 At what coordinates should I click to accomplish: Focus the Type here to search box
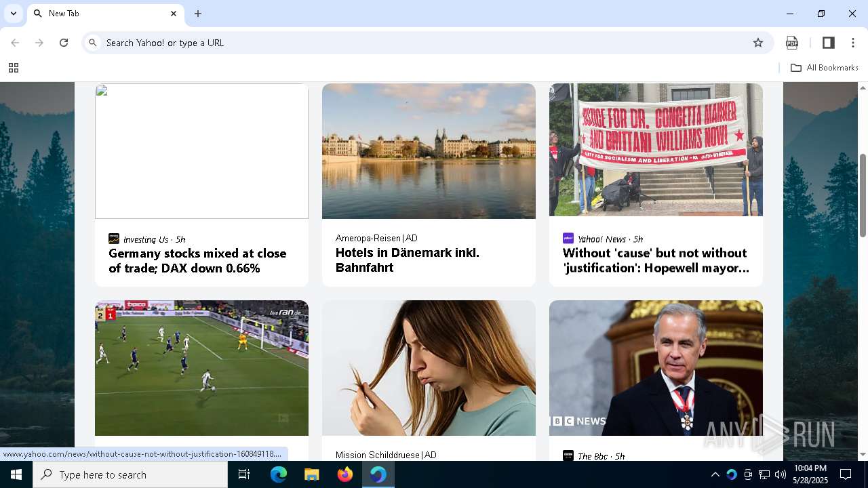130,474
